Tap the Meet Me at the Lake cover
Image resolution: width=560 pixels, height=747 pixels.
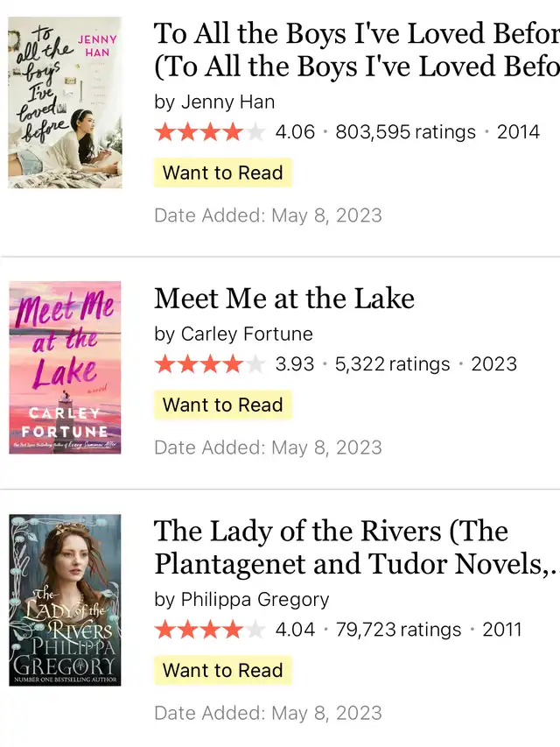(x=65, y=368)
